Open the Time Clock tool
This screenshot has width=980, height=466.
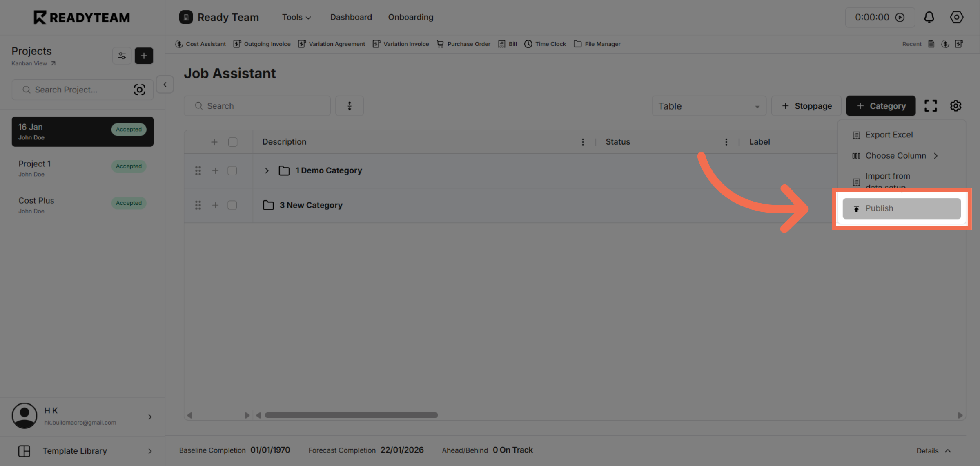click(x=545, y=44)
